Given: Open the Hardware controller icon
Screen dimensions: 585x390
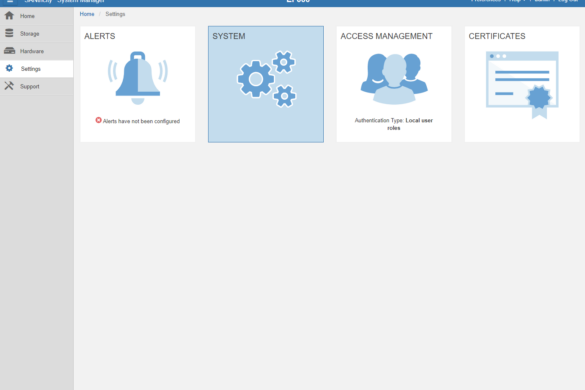Looking at the screenshot, I should click(9, 51).
